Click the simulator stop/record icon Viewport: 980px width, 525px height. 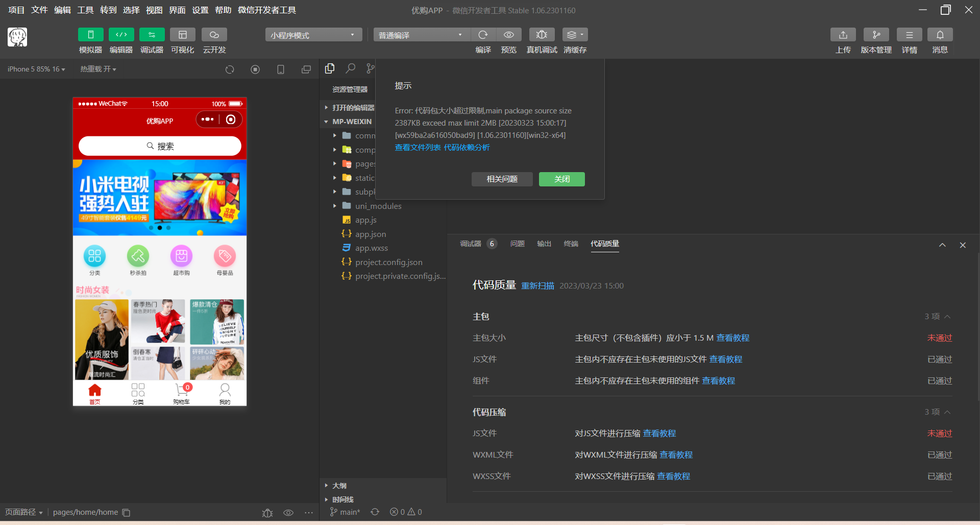[x=255, y=69]
